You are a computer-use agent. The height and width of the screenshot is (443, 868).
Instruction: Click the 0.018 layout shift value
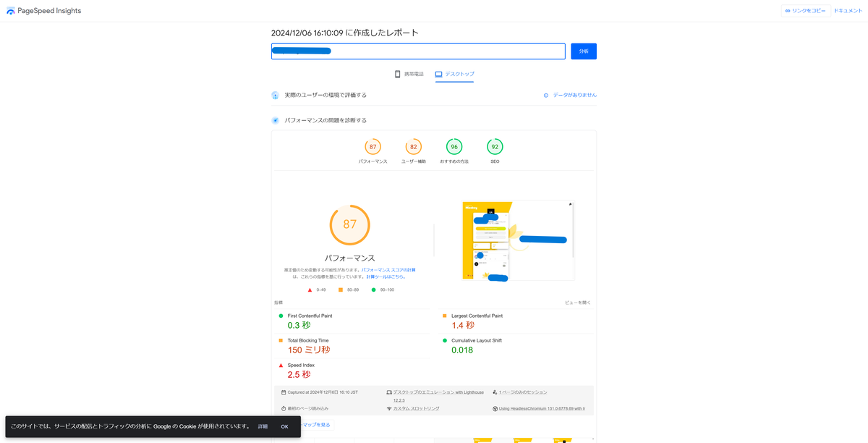462,350
